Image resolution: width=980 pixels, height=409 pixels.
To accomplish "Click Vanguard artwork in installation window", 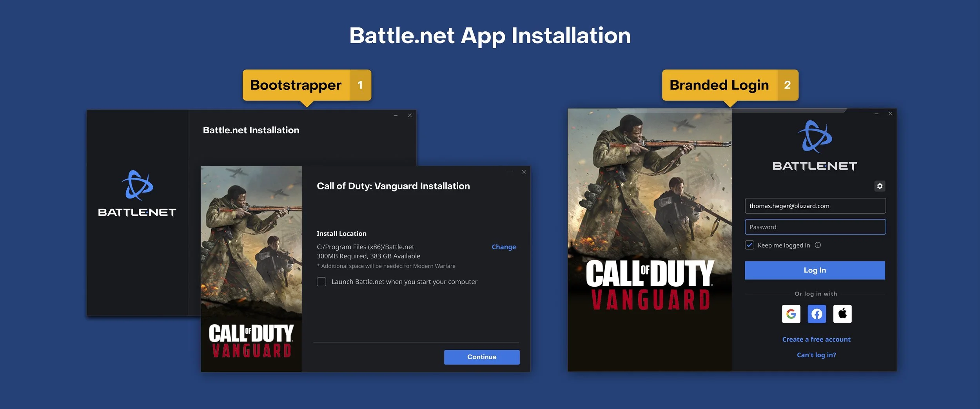I will coord(251,269).
